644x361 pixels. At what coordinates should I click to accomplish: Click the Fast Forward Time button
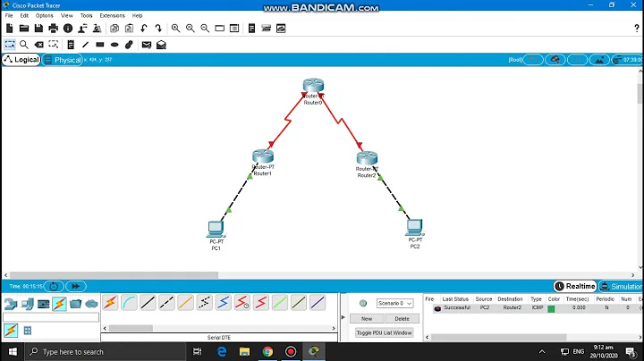point(76,286)
